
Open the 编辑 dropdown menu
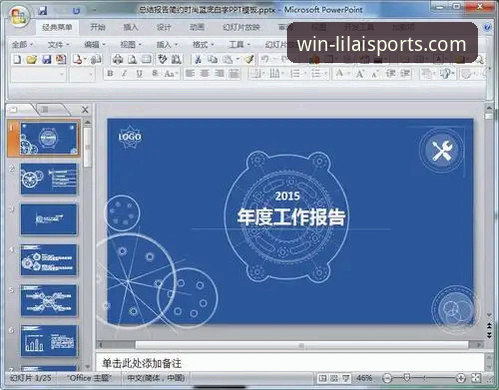[95, 44]
